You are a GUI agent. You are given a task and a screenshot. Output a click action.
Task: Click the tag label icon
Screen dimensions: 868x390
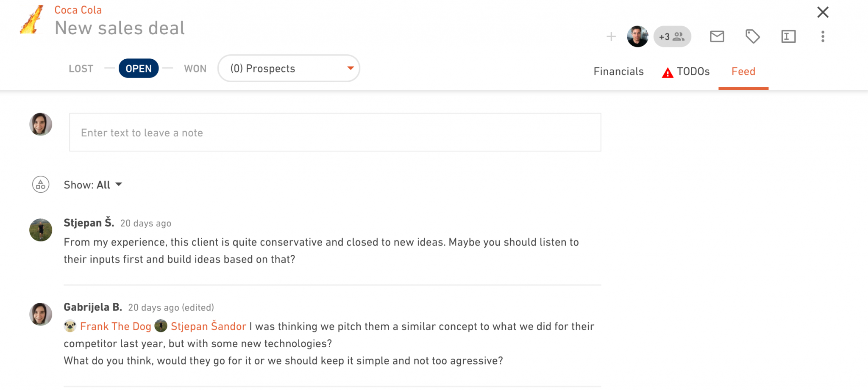pyautogui.click(x=752, y=36)
